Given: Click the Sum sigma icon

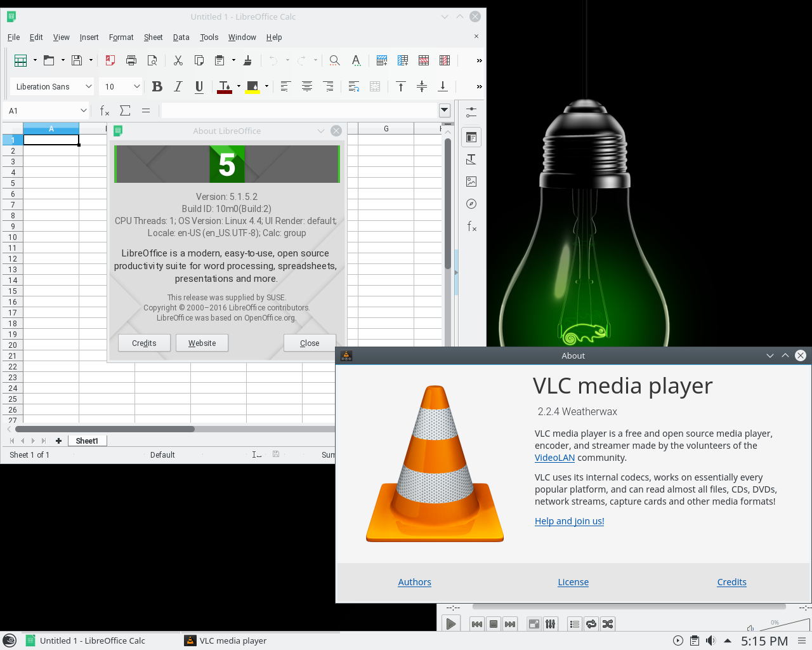Looking at the screenshot, I should click(x=125, y=110).
